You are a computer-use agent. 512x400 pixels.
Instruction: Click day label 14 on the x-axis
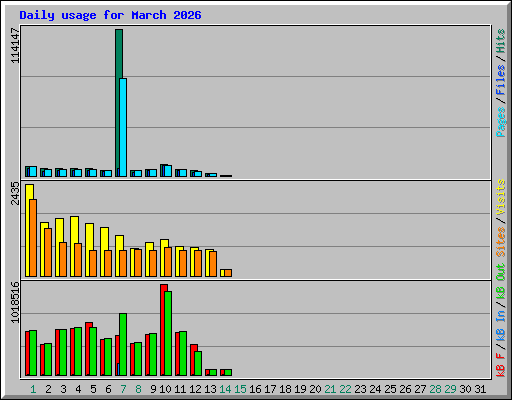click(225, 389)
